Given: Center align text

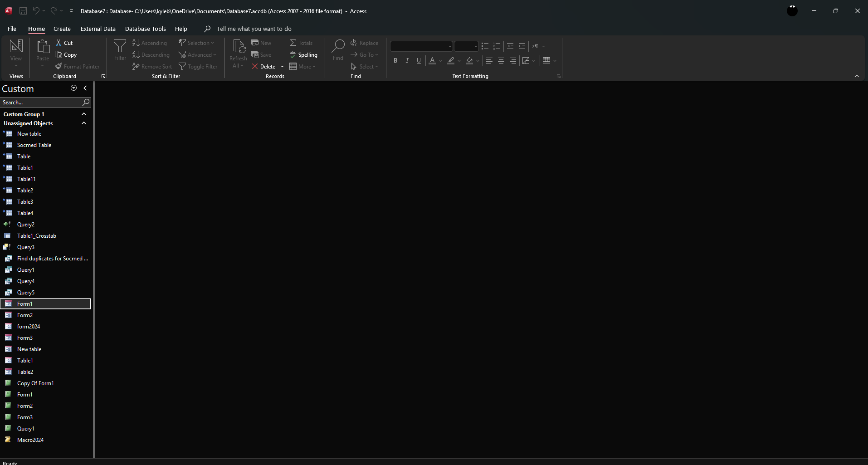Looking at the screenshot, I should tap(501, 60).
